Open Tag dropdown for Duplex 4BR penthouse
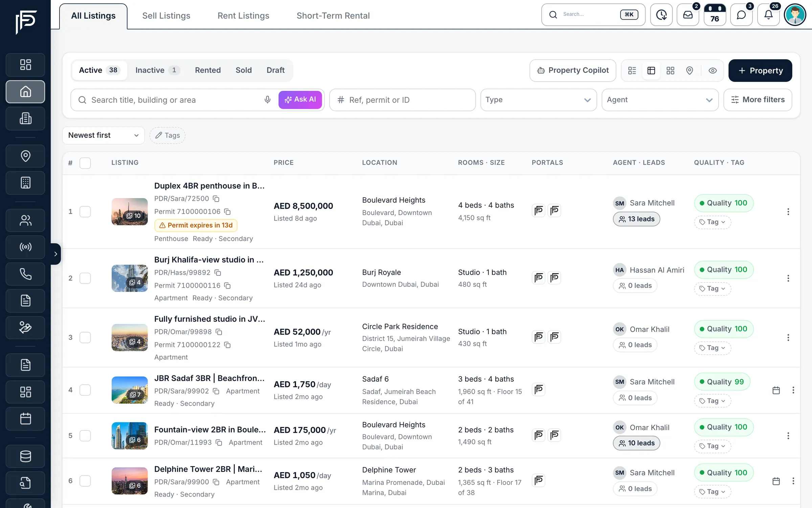 pyautogui.click(x=712, y=222)
